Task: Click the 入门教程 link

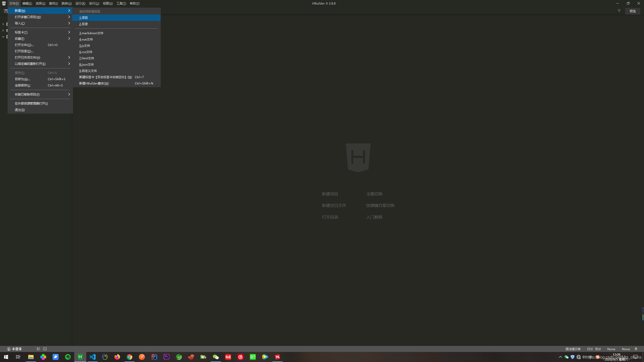Action: click(374, 217)
